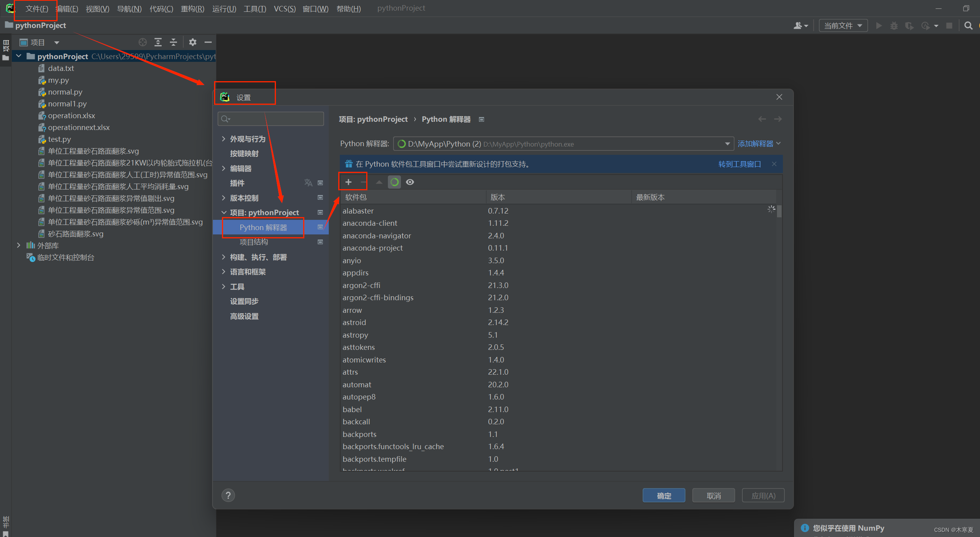Expand 工具 settings category
Viewport: 980px width, 537px height.
click(x=224, y=286)
